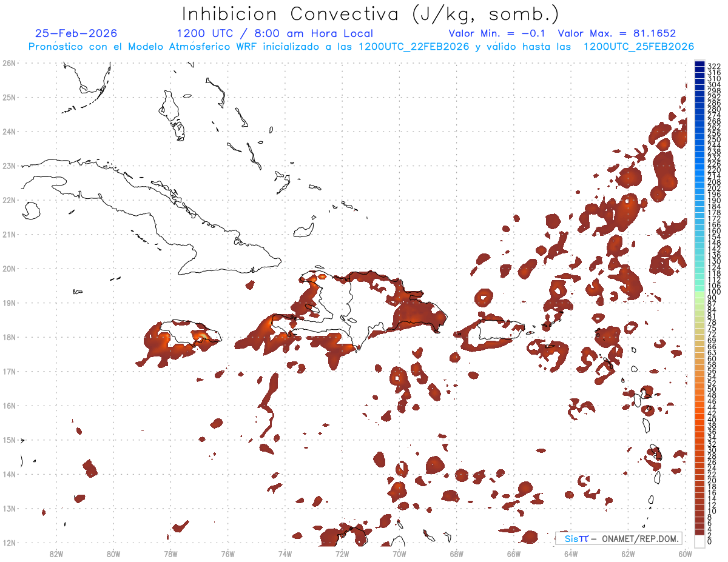Click the 18N latitude label
The height and width of the screenshot is (562, 728).
click(8, 337)
